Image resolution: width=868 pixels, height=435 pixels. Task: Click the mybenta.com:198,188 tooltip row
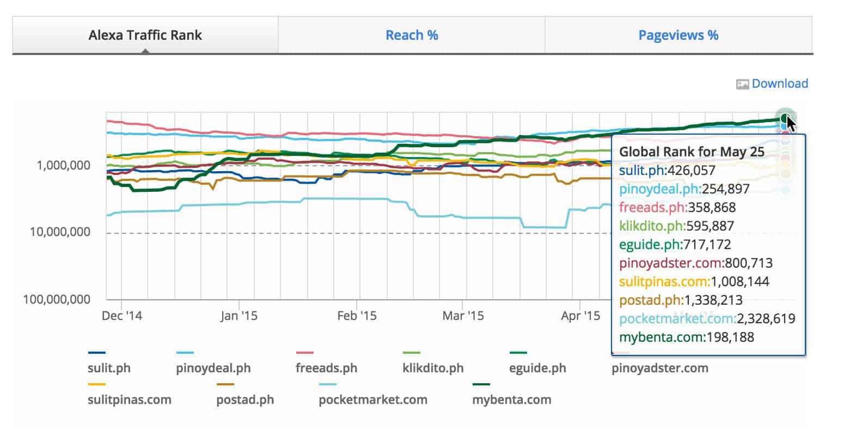pyautogui.click(x=687, y=337)
